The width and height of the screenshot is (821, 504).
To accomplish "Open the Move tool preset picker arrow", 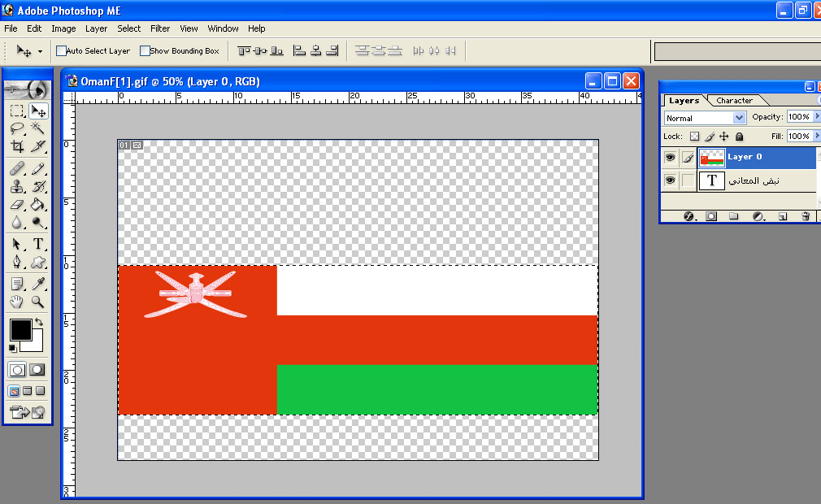I will pyautogui.click(x=40, y=51).
